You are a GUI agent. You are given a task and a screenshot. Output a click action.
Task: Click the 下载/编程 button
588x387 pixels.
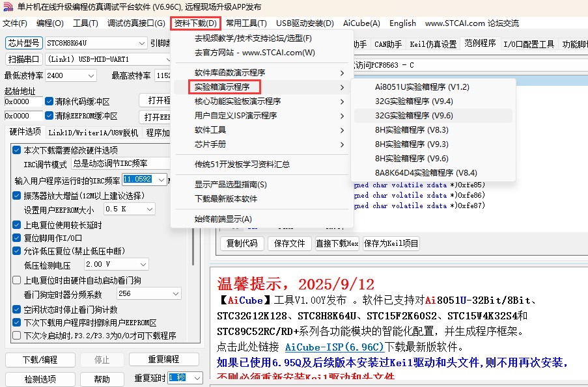(x=40, y=360)
